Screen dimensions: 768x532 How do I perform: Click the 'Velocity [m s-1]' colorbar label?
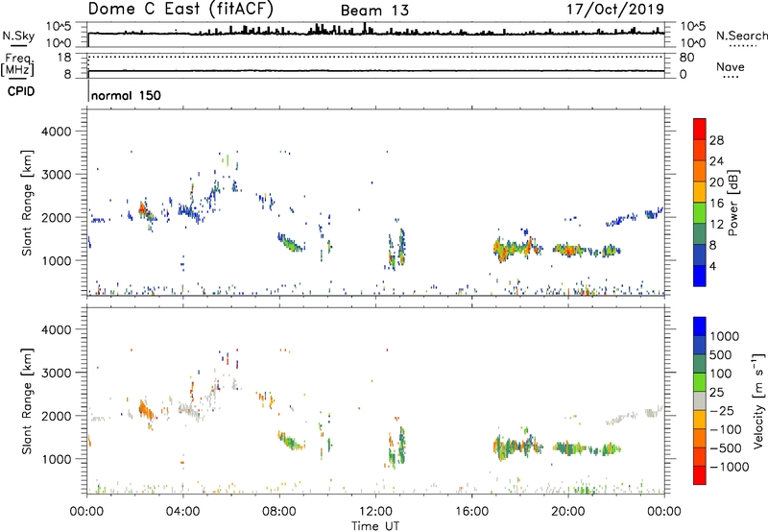pos(758,400)
